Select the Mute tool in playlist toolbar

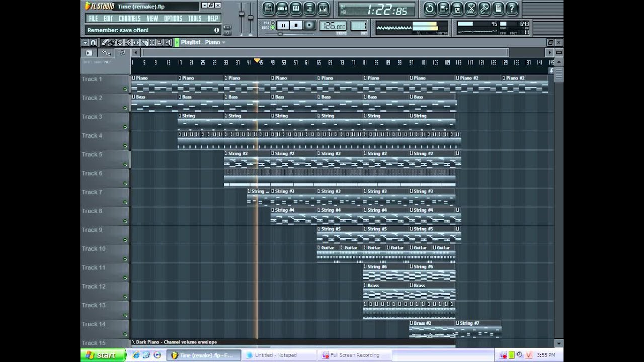tap(128, 43)
